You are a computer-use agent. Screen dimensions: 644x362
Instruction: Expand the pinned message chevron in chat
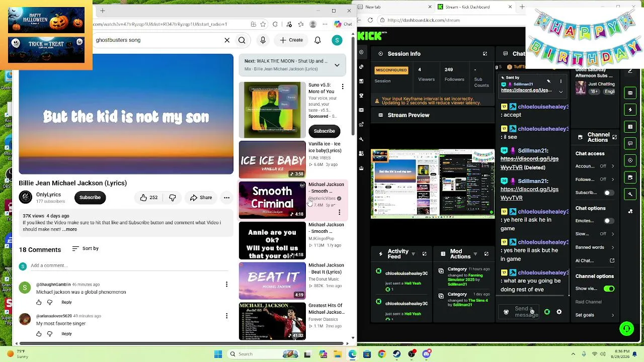tap(561, 92)
